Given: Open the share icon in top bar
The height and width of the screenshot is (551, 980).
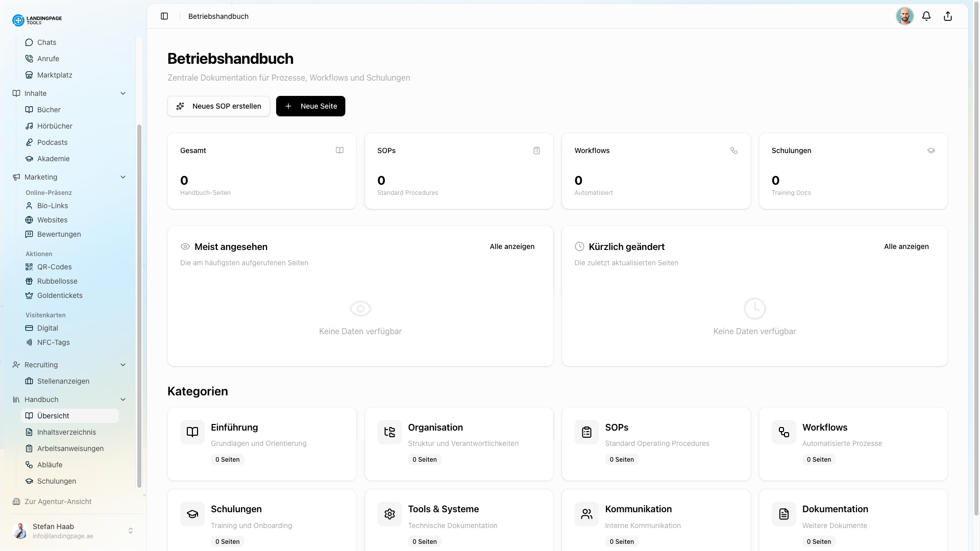Looking at the screenshot, I should pyautogui.click(x=948, y=16).
